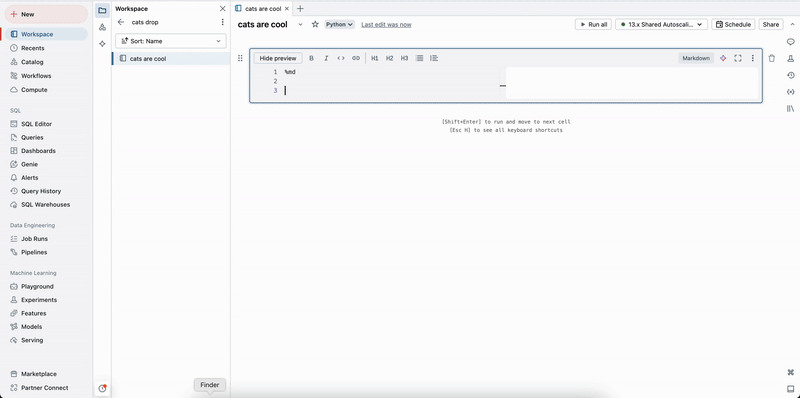
Task: Click the Schedule button
Action: 734,24
